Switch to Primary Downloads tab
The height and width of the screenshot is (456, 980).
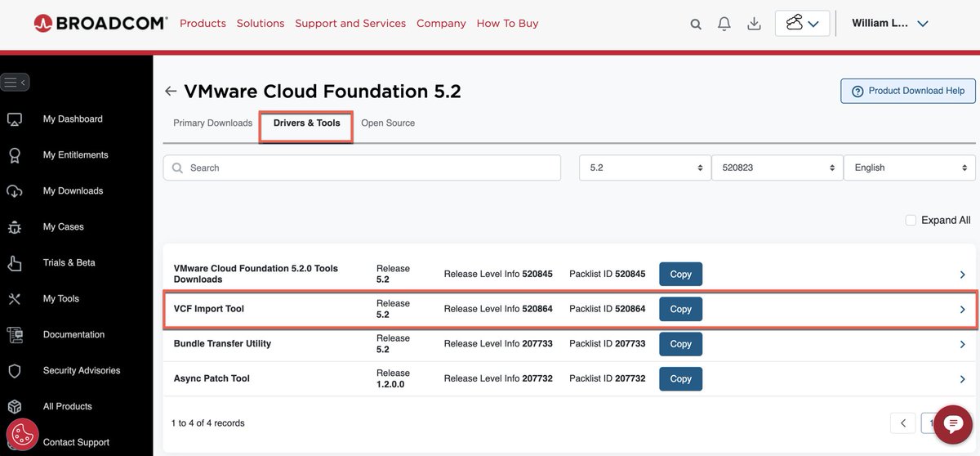pos(212,123)
